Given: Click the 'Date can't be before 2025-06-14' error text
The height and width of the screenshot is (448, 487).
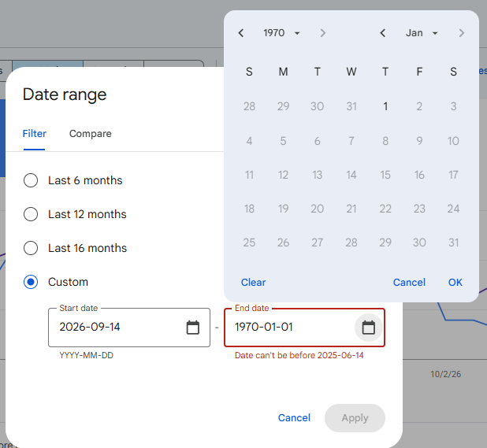Looking at the screenshot, I should click(x=299, y=355).
